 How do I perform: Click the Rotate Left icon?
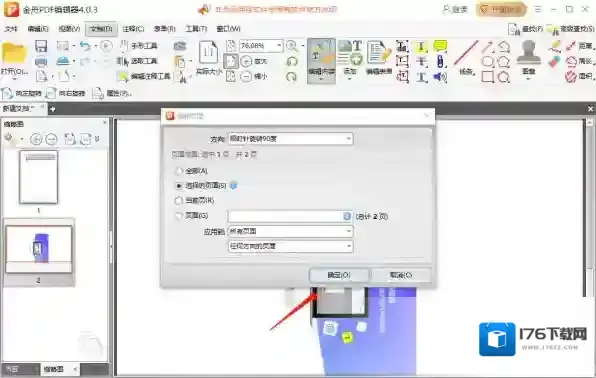click(22, 93)
